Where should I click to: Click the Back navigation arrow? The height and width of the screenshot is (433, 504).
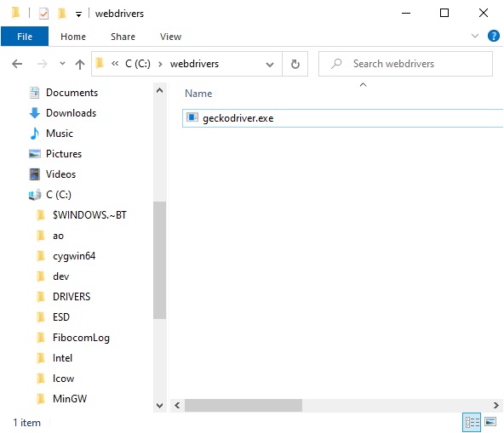tap(17, 64)
